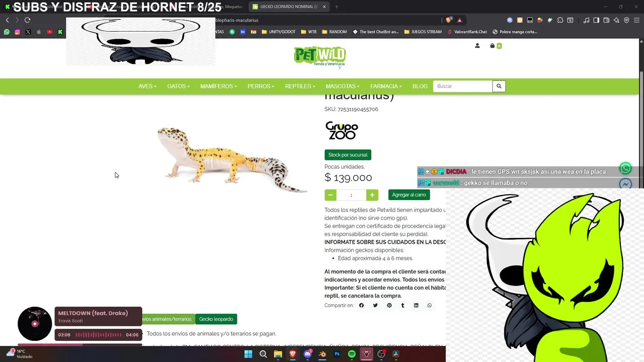The image size is (644, 362).
Task: Click the music note media control icon
Action: point(586,20)
